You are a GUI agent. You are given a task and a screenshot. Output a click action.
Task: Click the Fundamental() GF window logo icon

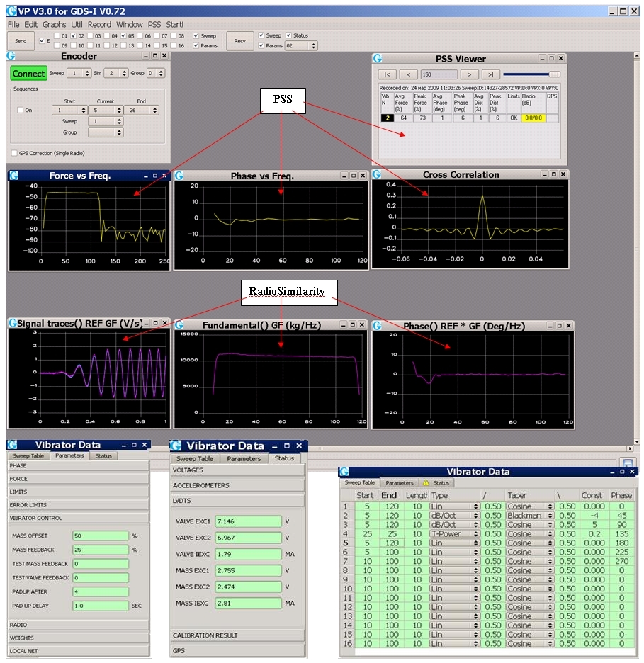[179, 324]
